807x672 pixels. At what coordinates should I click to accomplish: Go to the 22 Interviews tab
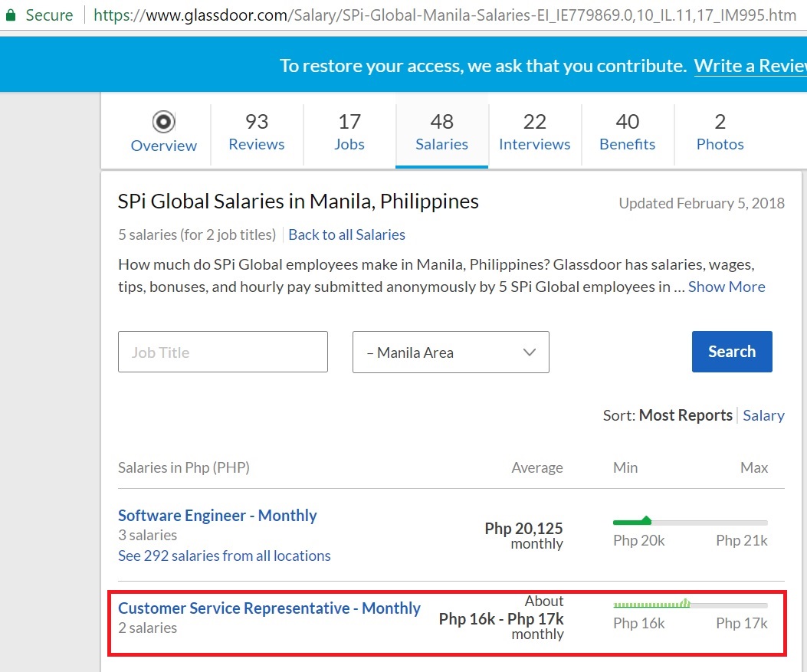[x=535, y=133]
